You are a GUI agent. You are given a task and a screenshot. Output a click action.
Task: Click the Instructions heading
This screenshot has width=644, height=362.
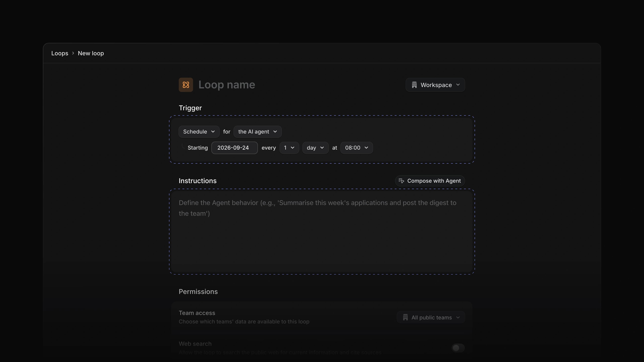coord(198,181)
